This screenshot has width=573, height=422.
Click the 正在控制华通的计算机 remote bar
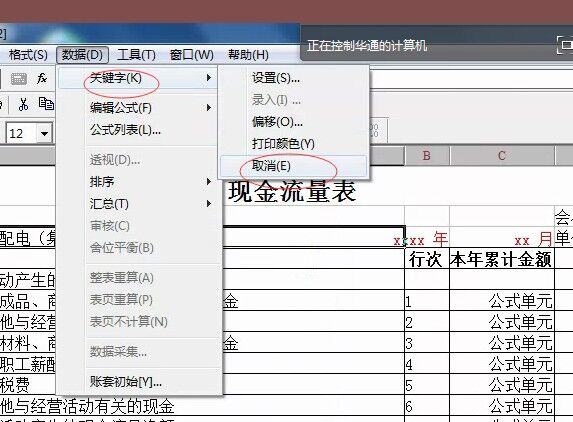(367, 46)
